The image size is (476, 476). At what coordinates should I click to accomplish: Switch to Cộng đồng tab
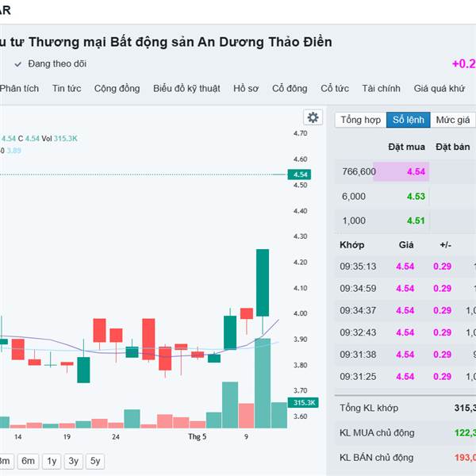(117, 88)
